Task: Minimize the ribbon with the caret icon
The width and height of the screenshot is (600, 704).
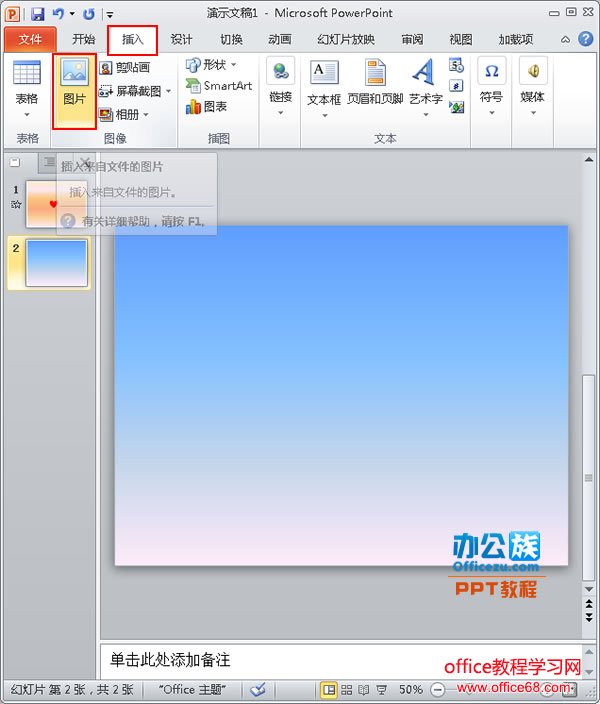Action: click(x=565, y=40)
